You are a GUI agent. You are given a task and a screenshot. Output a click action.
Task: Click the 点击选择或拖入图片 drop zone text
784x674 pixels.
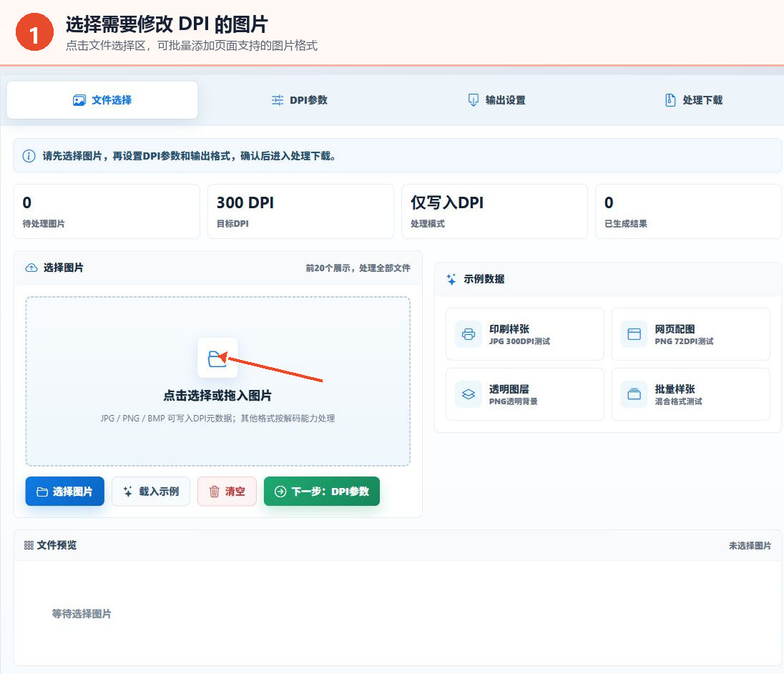(217, 396)
